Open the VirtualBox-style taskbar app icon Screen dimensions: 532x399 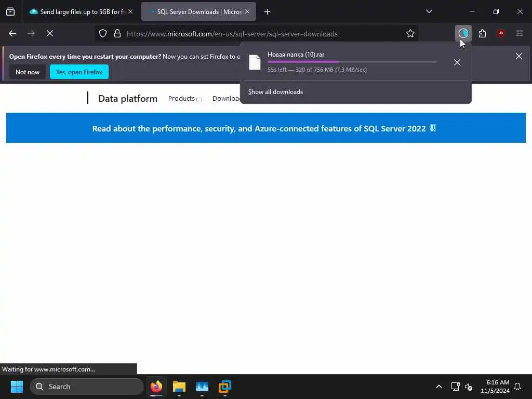(224, 387)
